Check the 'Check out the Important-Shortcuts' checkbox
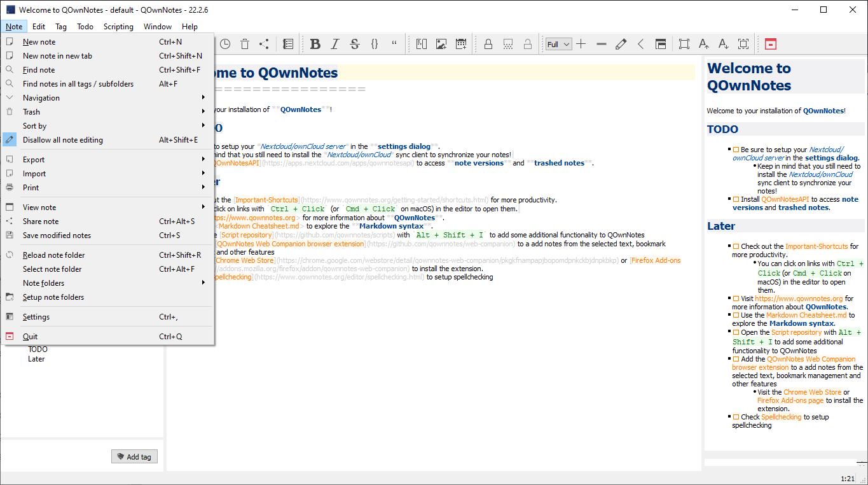The width and height of the screenshot is (868, 485). pos(736,246)
